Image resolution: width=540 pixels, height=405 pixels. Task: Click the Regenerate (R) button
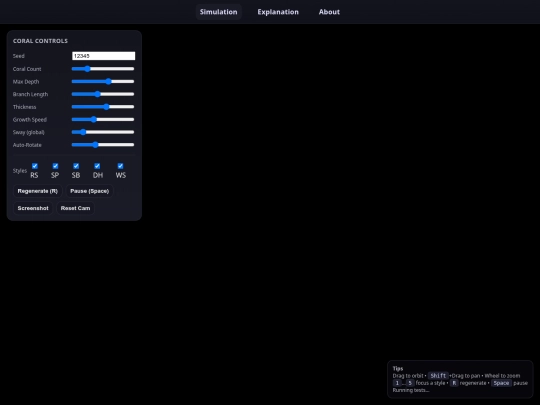38,191
